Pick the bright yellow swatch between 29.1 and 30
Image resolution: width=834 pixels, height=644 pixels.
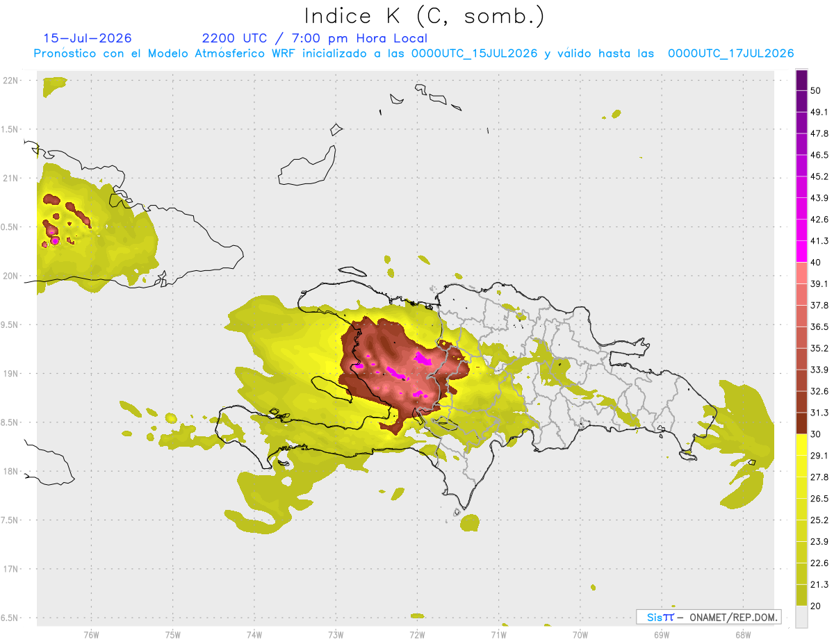pos(801,445)
